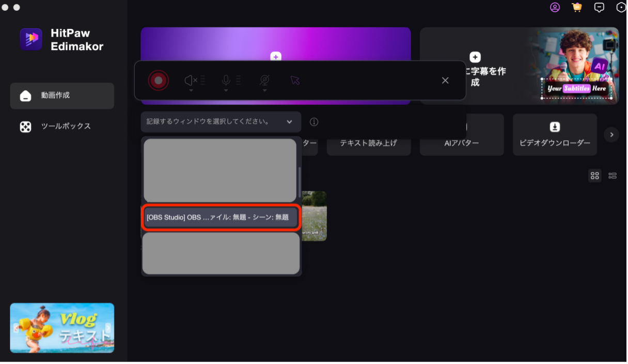Choose the gray window preview below OBS Studio
The width and height of the screenshot is (628, 364).
click(x=221, y=253)
